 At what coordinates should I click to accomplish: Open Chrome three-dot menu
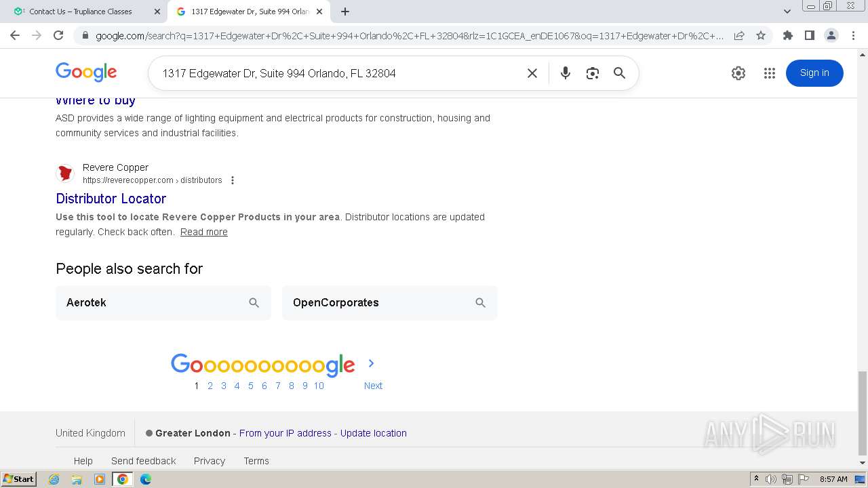point(853,35)
